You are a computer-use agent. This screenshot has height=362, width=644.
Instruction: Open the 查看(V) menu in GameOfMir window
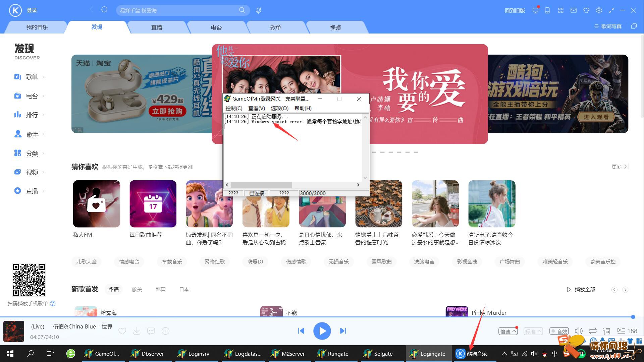(x=257, y=108)
